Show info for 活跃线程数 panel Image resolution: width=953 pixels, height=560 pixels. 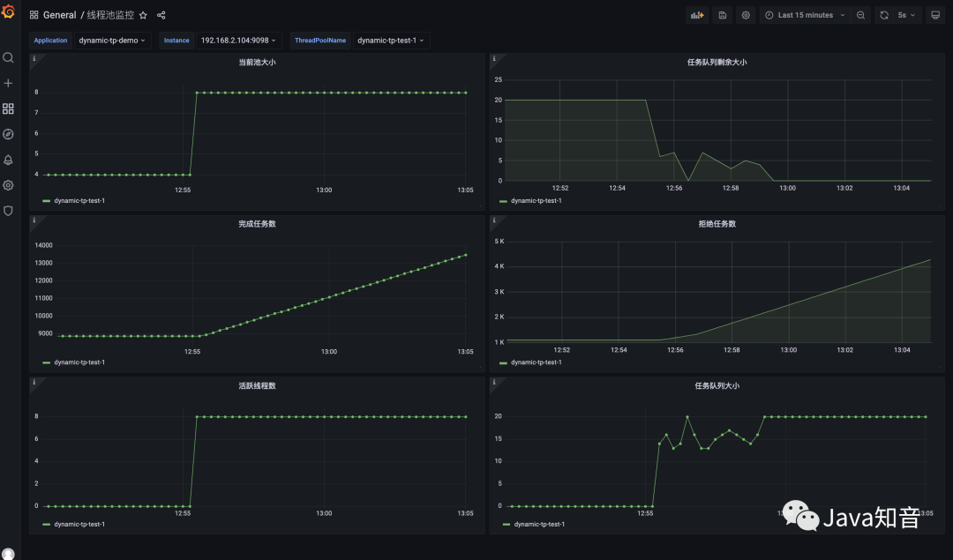click(x=34, y=383)
